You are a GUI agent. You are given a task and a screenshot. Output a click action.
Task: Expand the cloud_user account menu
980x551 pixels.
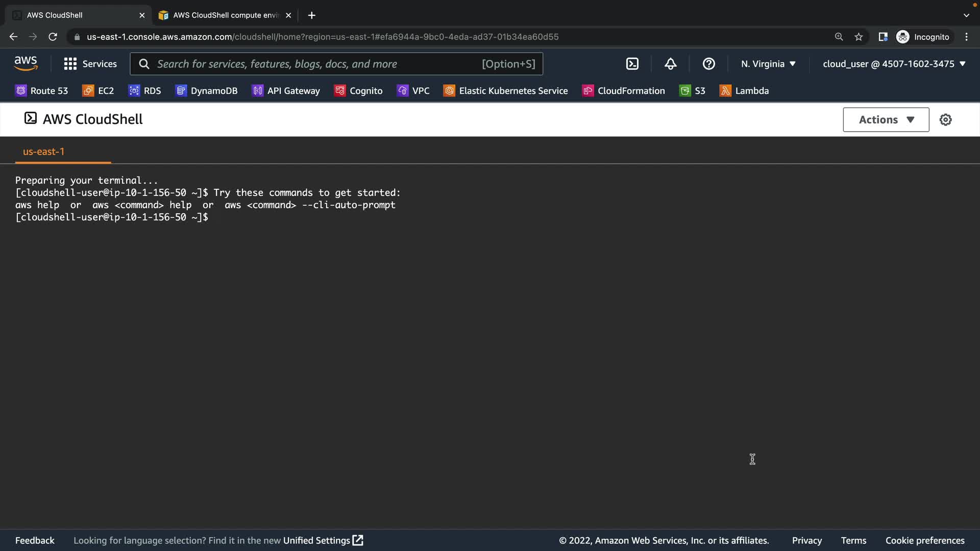coord(894,64)
